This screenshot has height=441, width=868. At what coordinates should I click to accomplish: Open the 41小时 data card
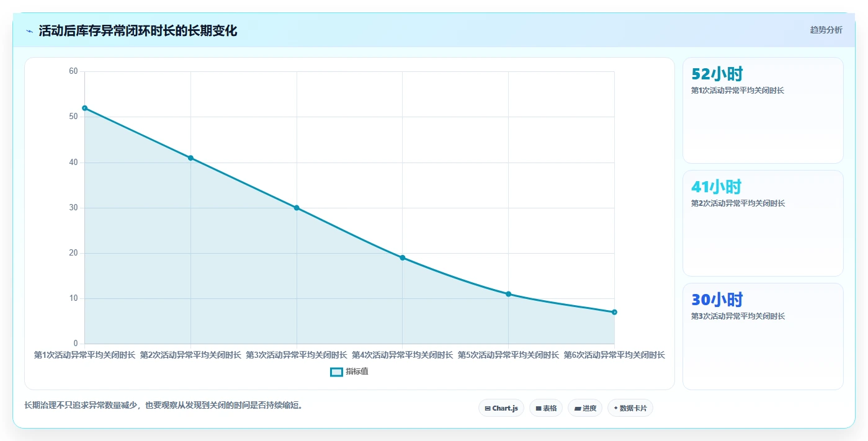763,223
